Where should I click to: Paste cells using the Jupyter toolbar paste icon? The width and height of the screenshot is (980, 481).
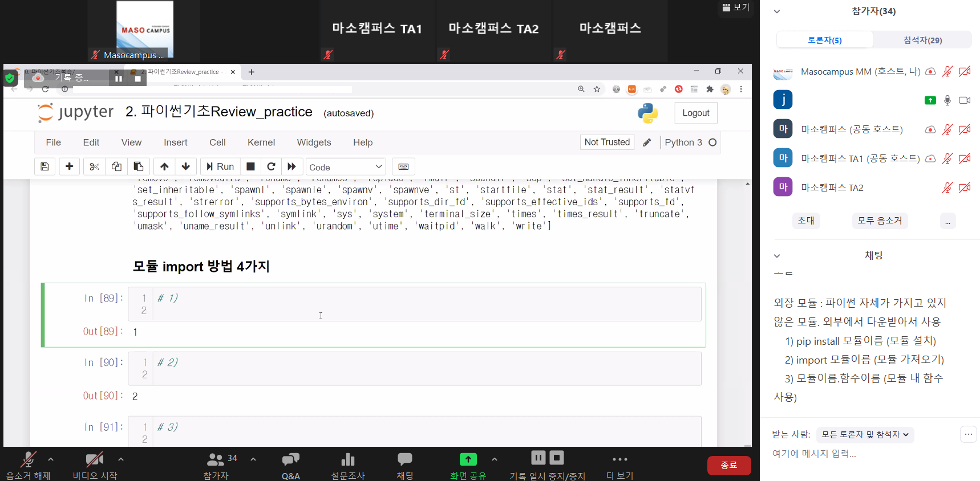139,166
